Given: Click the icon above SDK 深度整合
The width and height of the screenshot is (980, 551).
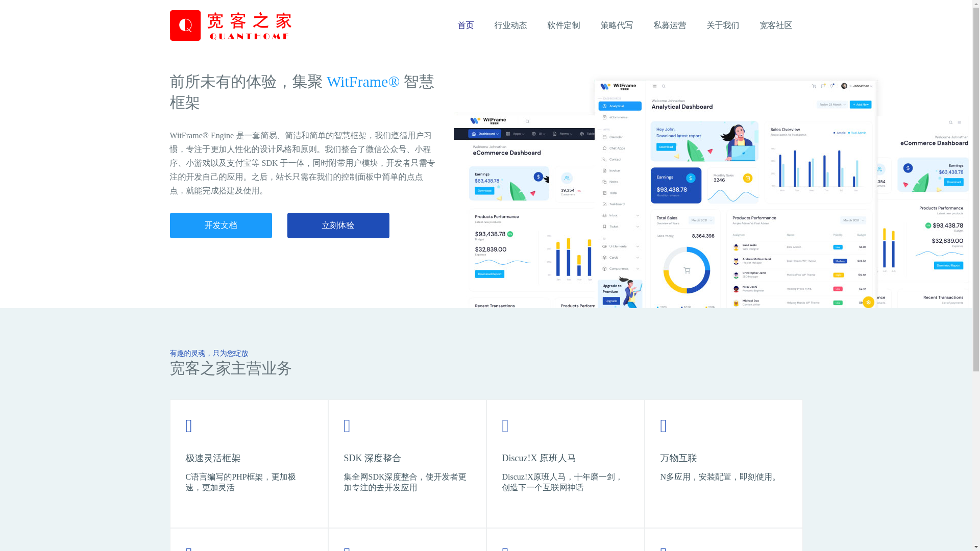Looking at the screenshot, I should coord(347,426).
